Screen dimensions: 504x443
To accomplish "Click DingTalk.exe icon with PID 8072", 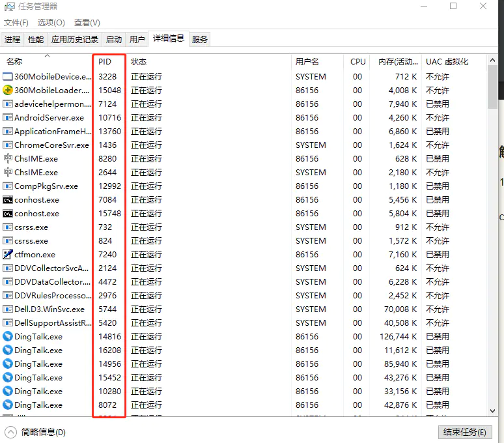I will [8, 405].
